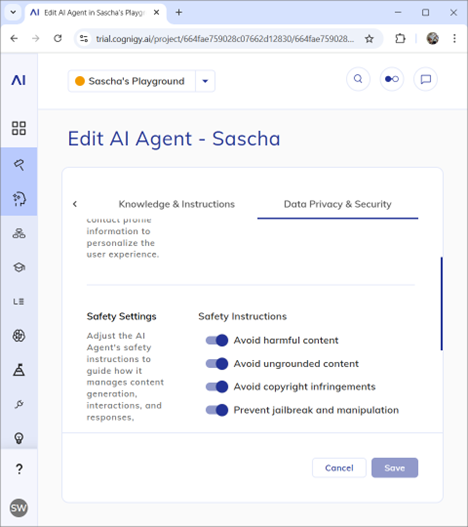Screen dimensions: 468x527
Task: Open the Cognigy AI logo home
Action: click(18, 80)
